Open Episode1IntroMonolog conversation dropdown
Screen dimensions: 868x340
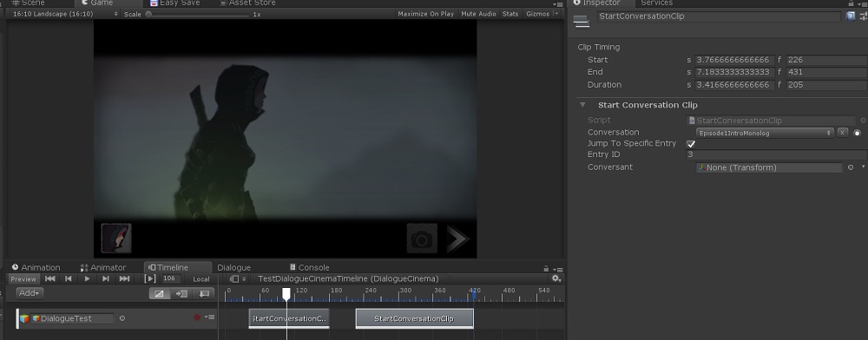click(x=765, y=133)
